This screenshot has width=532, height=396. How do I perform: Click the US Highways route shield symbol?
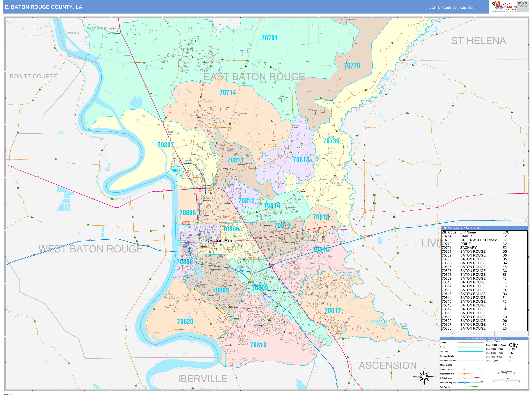tap(464, 378)
